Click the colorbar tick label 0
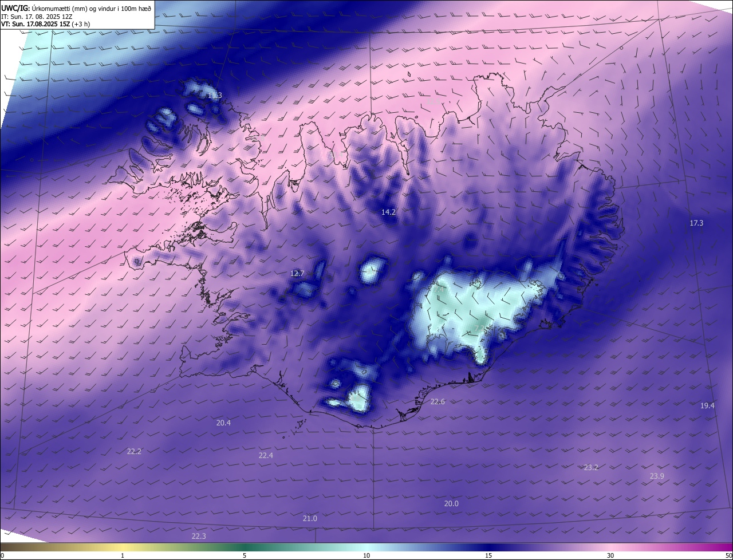The width and height of the screenshot is (733, 560). 2,555
